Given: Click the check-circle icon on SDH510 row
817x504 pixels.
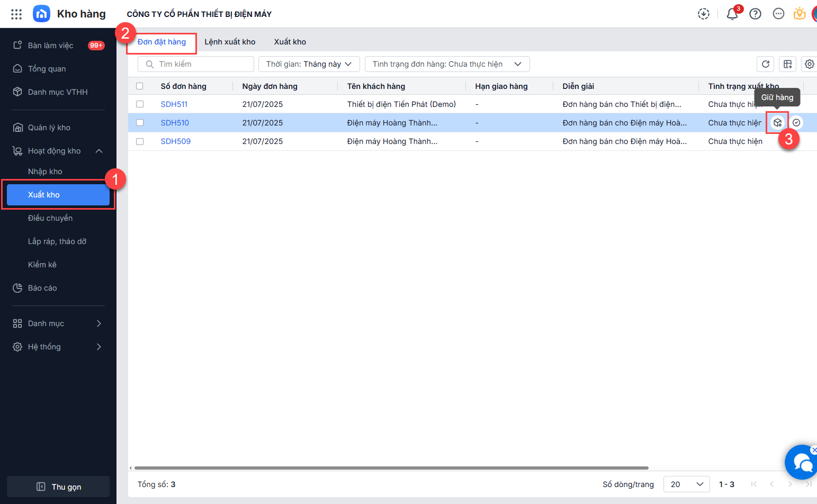Looking at the screenshot, I should coord(796,123).
